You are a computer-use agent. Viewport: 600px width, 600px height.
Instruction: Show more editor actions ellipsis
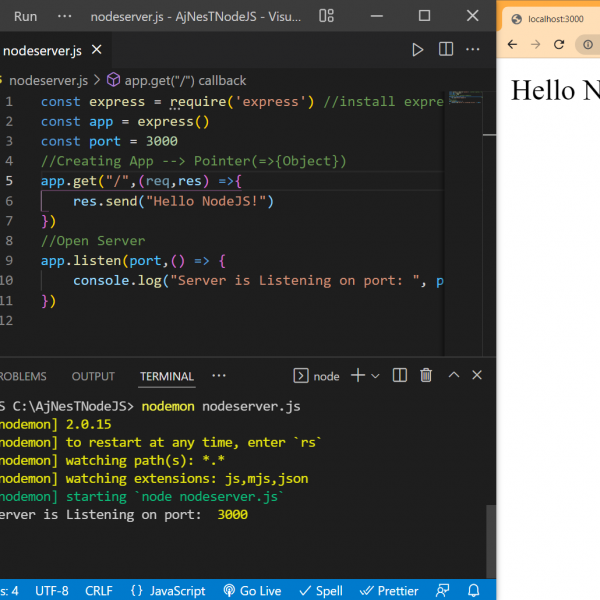(x=474, y=50)
